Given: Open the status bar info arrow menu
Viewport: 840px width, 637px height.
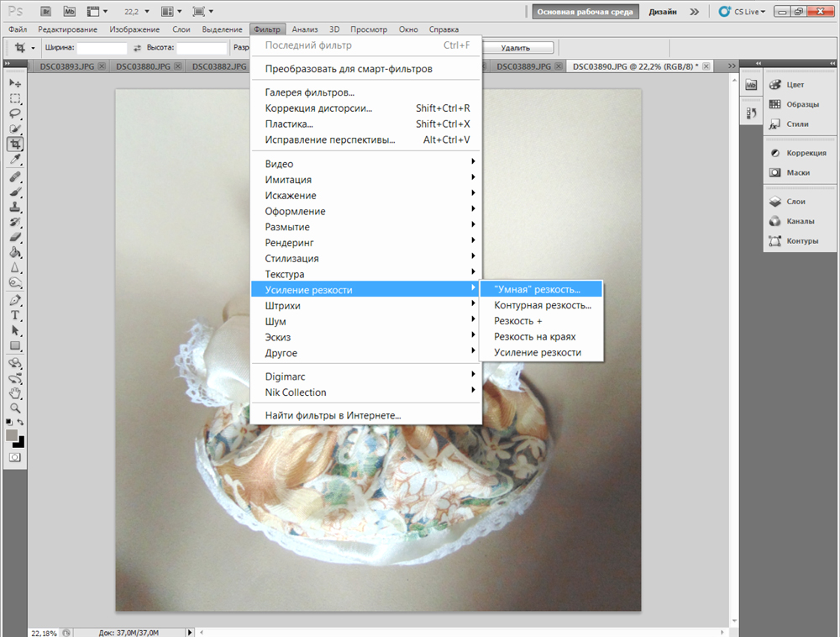Looking at the screenshot, I should [x=190, y=632].
